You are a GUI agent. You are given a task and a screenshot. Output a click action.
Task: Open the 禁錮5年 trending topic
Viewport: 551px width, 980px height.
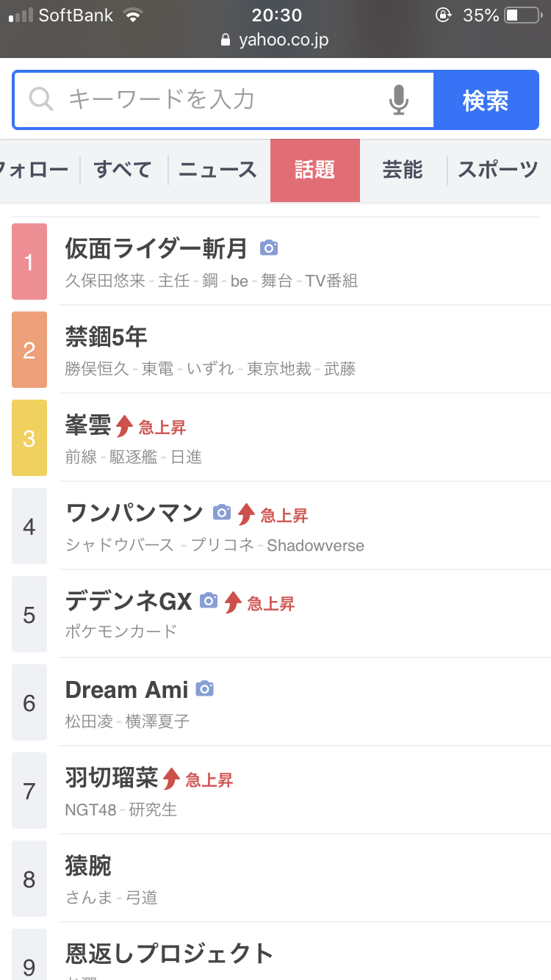(x=107, y=337)
